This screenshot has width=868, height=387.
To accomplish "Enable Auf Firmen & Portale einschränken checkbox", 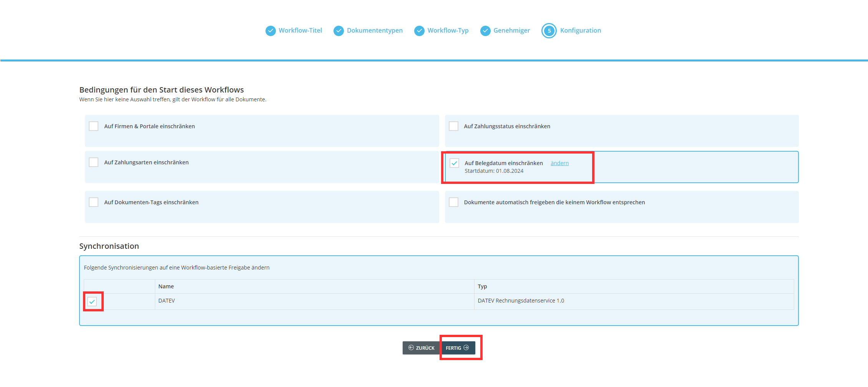I will point(93,126).
